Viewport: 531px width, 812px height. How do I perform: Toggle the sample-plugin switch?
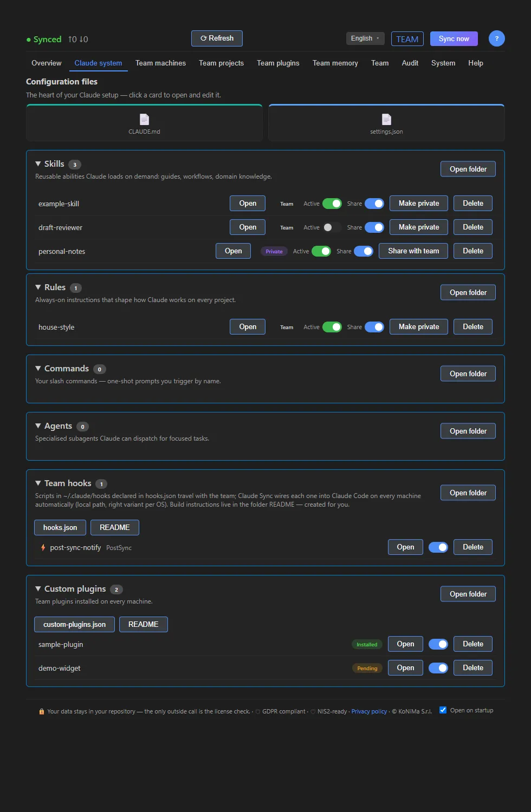point(438,644)
